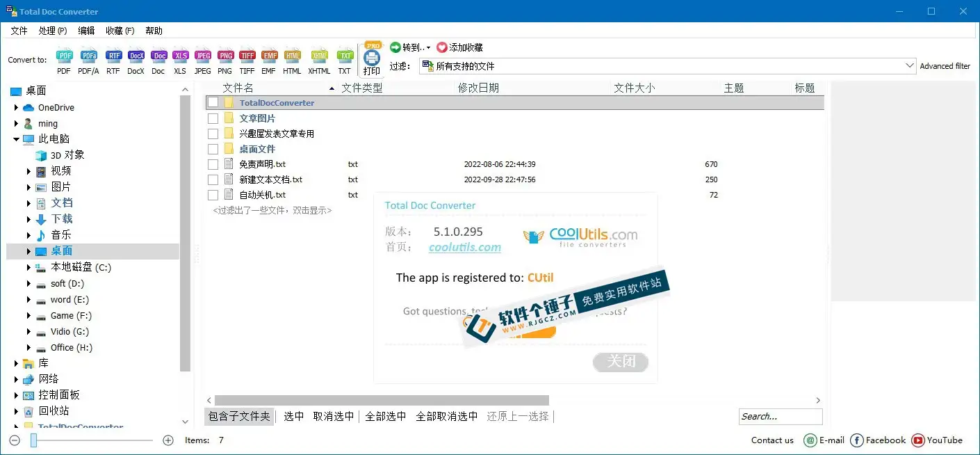980x455 pixels.
Task: Convert to PDF format icon
Action: [64, 56]
